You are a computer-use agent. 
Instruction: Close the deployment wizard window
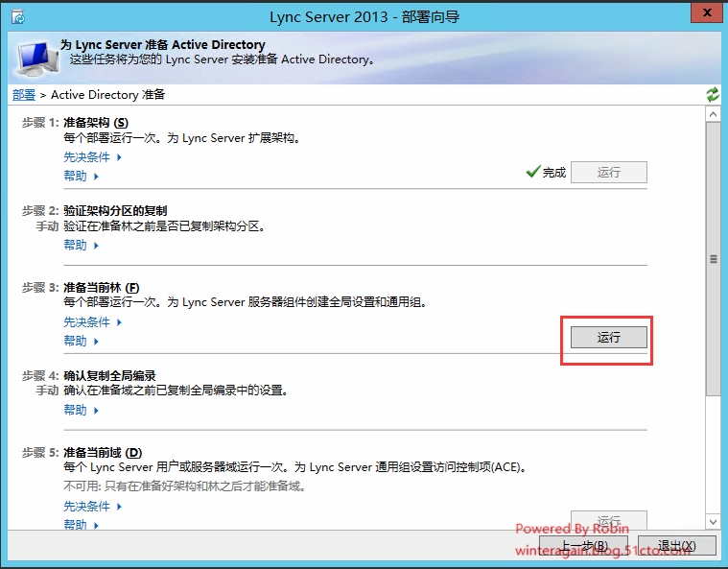pos(707,12)
